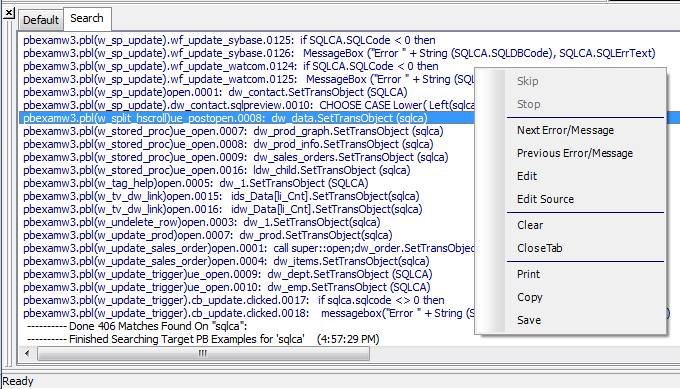Choose Stop in the context menu
The height and width of the screenshot is (389, 680).
point(528,104)
